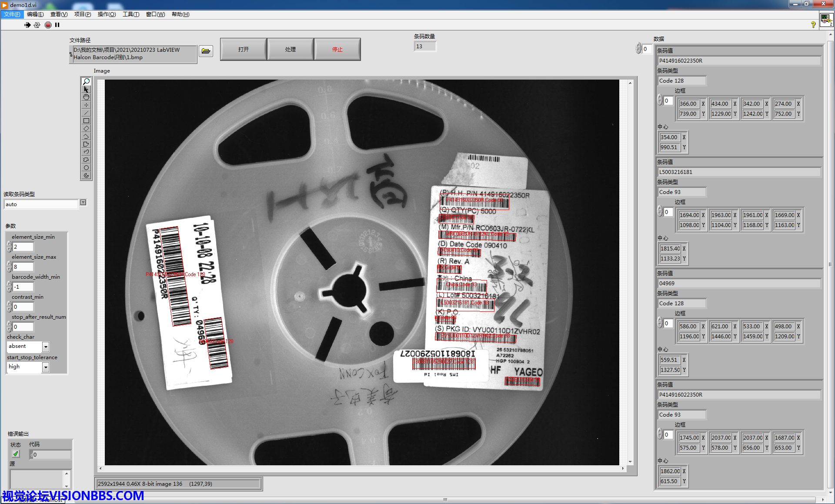Open the 查看(V) menu
Viewport: 835px width, 504px height.
point(59,14)
